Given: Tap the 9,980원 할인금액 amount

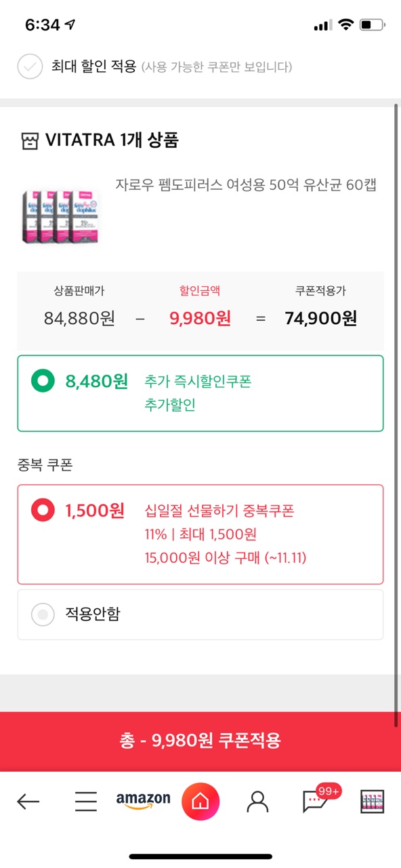Looking at the screenshot, I should (200, 319).
